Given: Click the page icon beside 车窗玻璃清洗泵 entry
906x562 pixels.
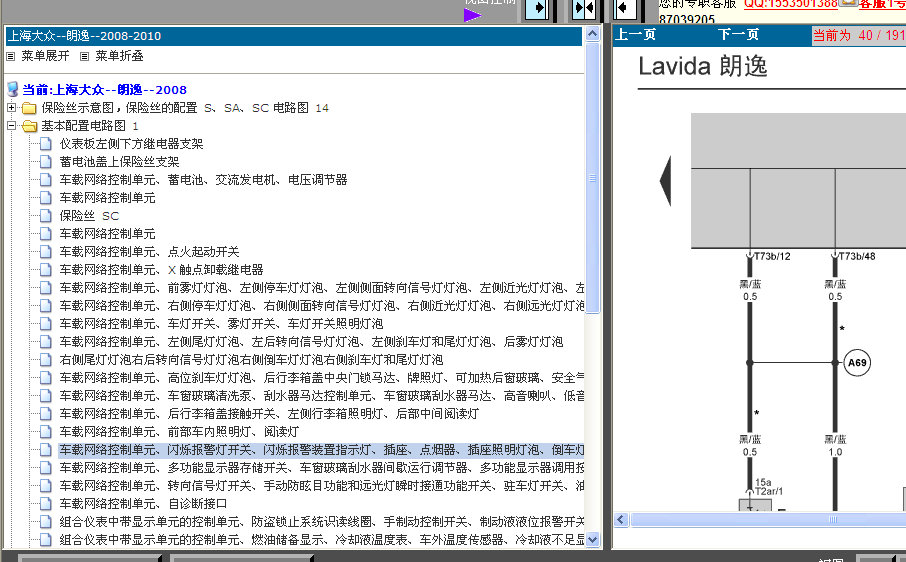Looking at the screenshot, I should tap(46, 396).
